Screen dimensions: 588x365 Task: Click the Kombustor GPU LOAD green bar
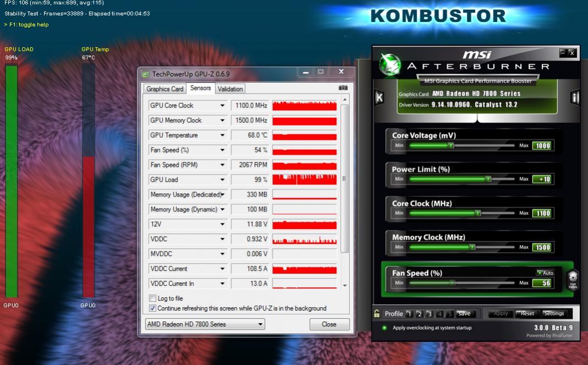[x=11, y=181]
